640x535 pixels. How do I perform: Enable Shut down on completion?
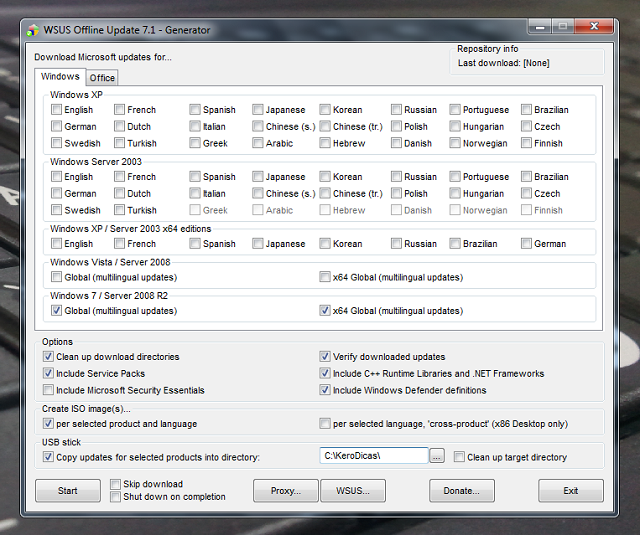(116, 497)
